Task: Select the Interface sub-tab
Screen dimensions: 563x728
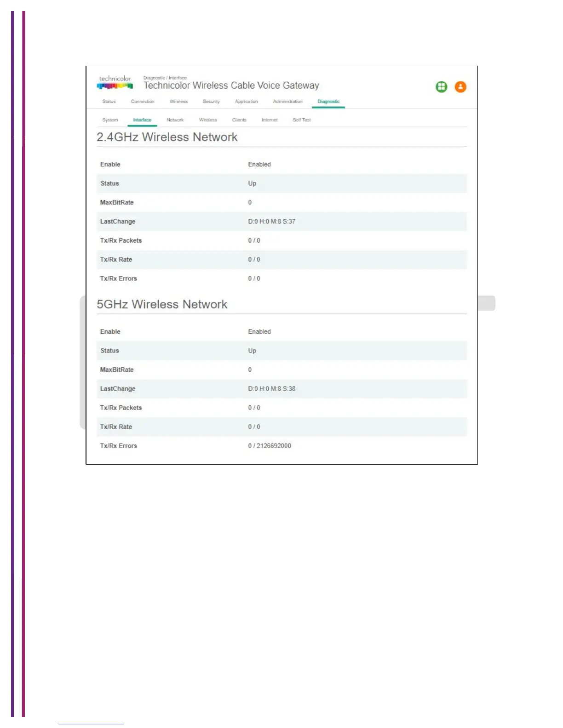Action: coord(142,120)
